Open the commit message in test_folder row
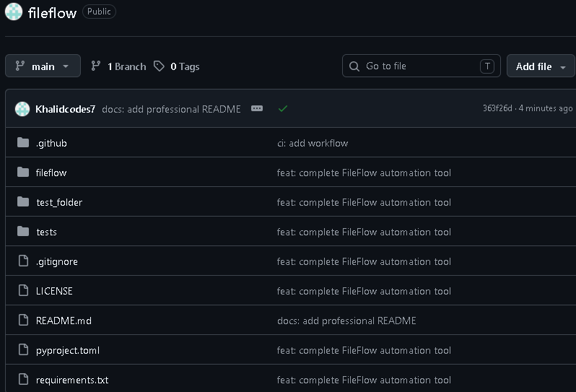This screenshot has width=576, height=392. point(364,202)
